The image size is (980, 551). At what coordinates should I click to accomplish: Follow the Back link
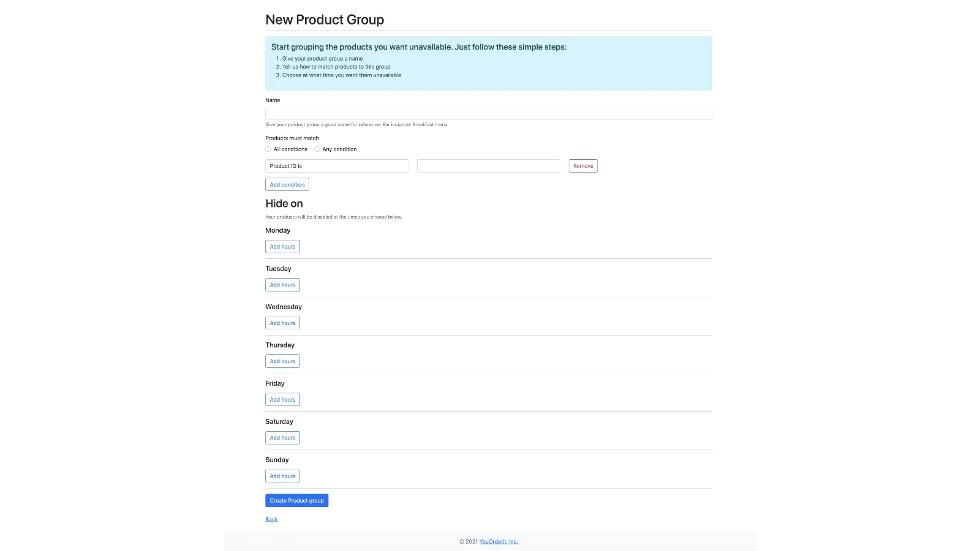click(x=271, y=520)
